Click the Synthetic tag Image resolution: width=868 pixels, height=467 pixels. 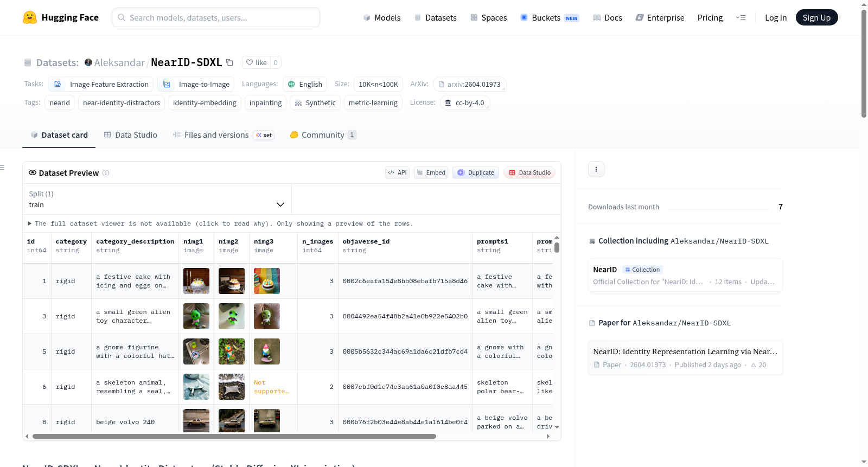pos(315,103)
